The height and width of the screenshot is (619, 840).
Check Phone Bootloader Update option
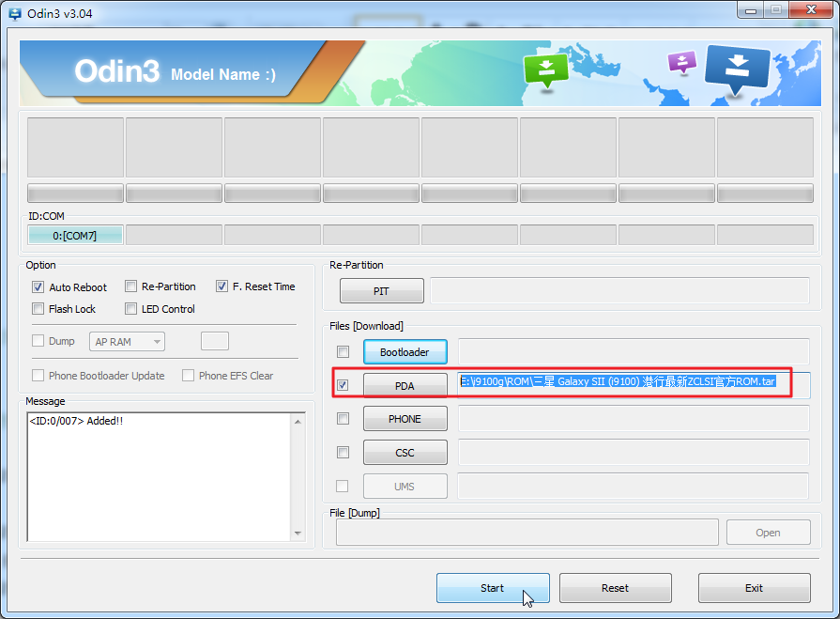38,375
